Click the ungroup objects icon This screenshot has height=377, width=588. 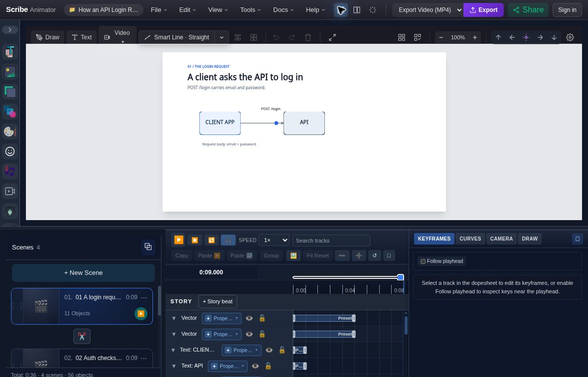pyautogui.click(x=254, y=37)
